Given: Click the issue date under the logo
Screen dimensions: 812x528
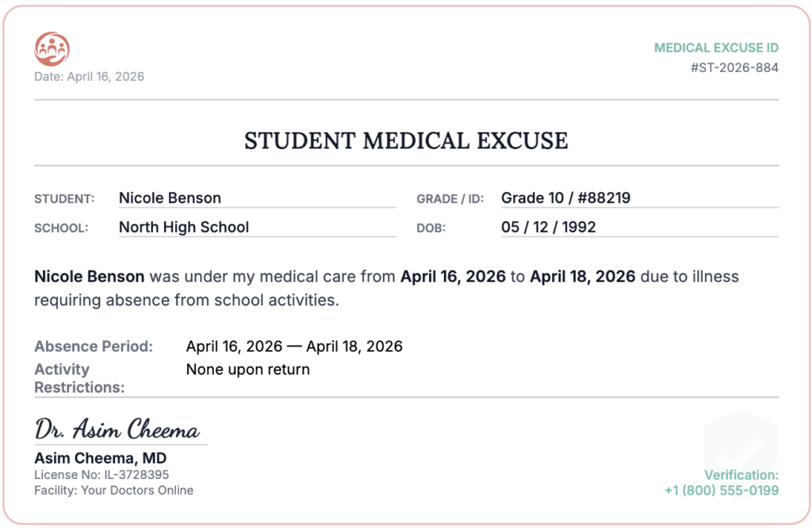Looking at the screenshot, I should pyautogui.click(x=89, y=77).
